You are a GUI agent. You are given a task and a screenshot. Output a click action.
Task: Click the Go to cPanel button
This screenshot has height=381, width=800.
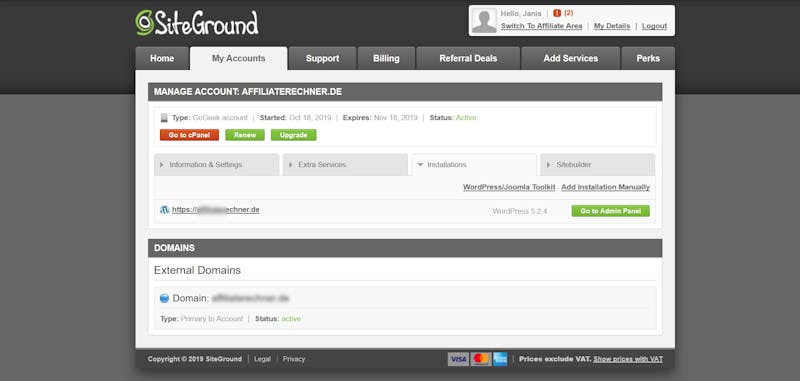pyautogui.click(x=189, y=135)
